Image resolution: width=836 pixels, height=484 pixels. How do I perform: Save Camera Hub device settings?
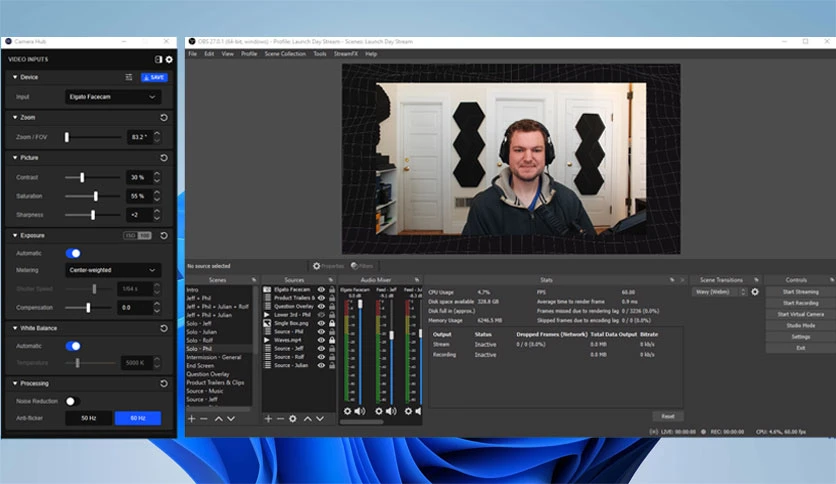point(154,77)
